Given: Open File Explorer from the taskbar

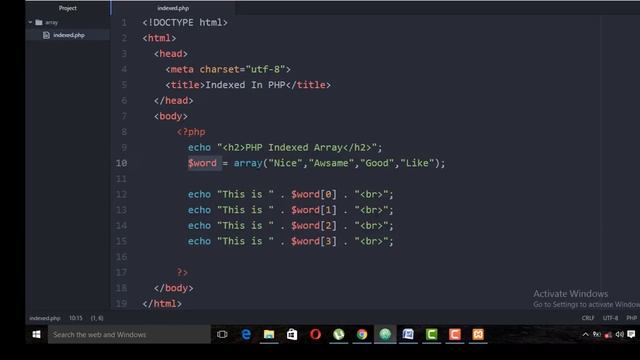Looking at the screenshot, I should [x=269, y=335].
